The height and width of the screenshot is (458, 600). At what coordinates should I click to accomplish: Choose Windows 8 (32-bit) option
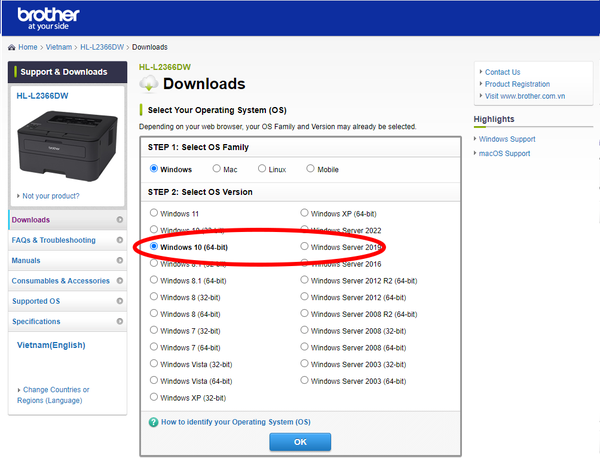point(154,297)
